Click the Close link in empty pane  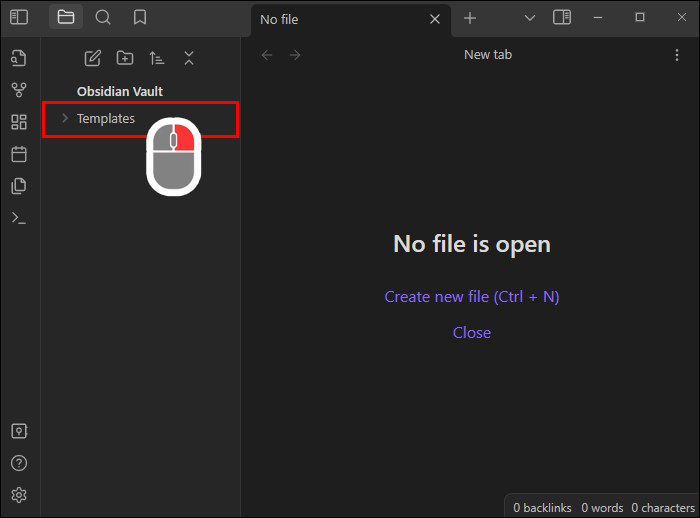coord(472,333)
